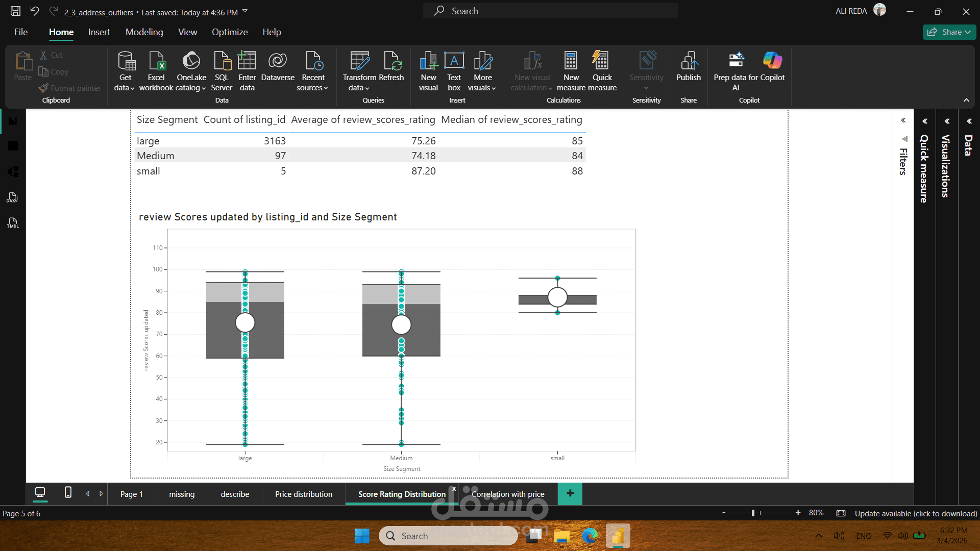Open the TMDL view in the sidebar
The height and width of the screenshot is (551, 980).
tap(13, 223)
